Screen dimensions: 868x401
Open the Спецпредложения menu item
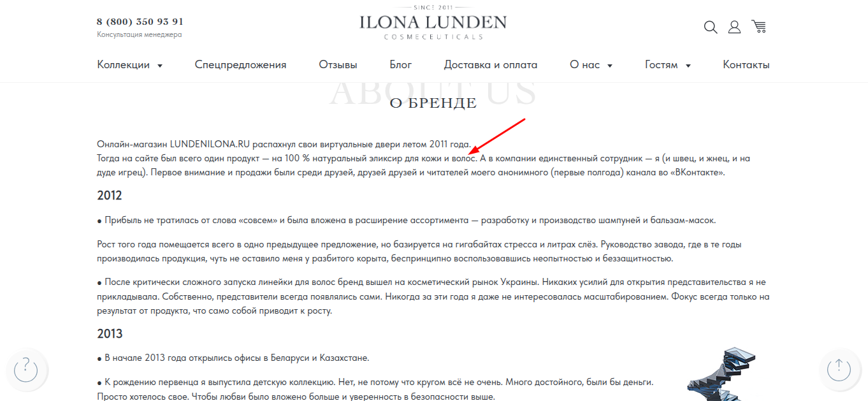pyautogui.click(x=240, y=64)
